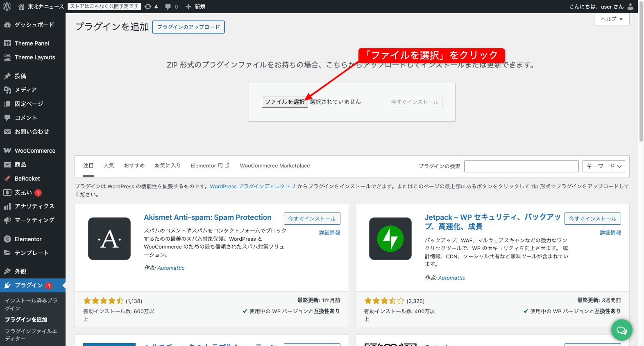Screen dimensions: 644x346
Task: Open the WordPress プラグインディレクトリ link
Action: click(x=253, y=186)
